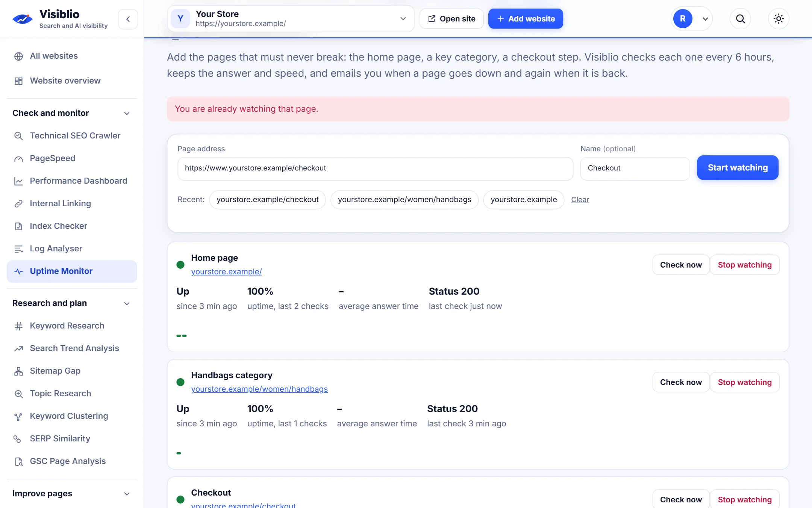The width and height of the screenshot is (812, 508).
Task: Click the Visiblio logo icon
Action: point(22,19)
